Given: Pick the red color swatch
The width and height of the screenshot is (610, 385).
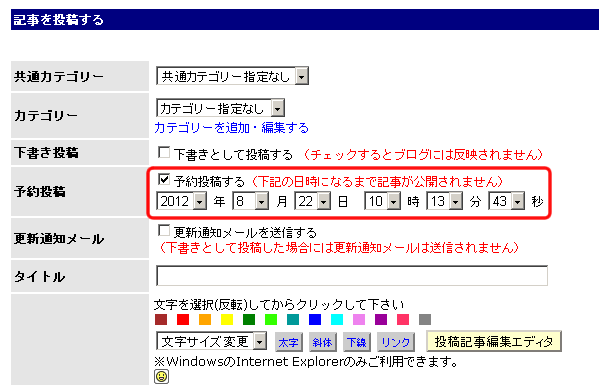Looking at the screenshot, I should click(x=183, y=320).
